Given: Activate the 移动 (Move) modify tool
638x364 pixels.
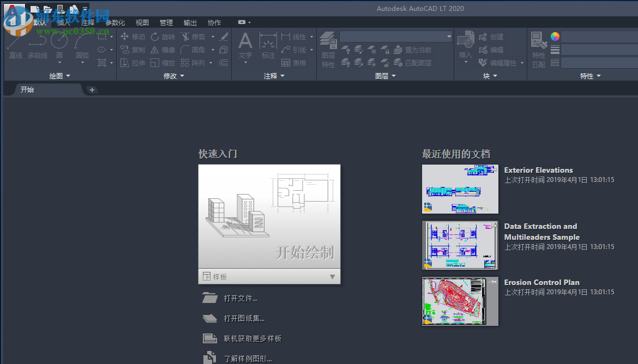Looking at the screenshot, I should (134, 37).
